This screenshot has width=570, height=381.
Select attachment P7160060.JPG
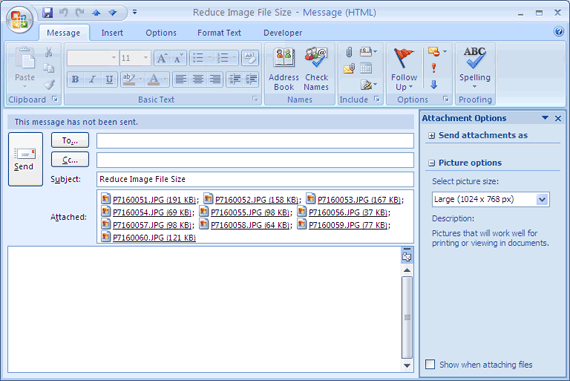[x=149, y=238]
